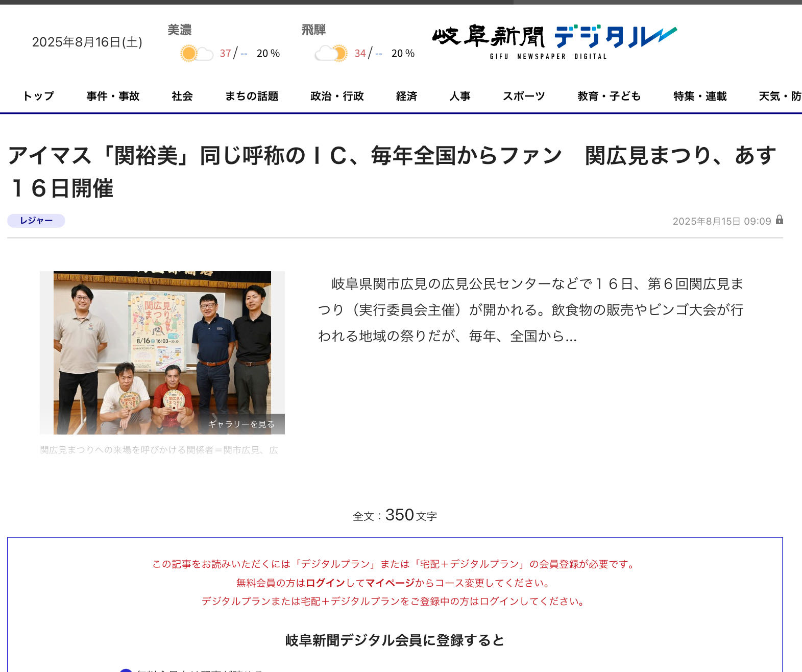Open the トップ menu item
The height and width of the screenshot is (672, 802).
click(x=38, y=96)
